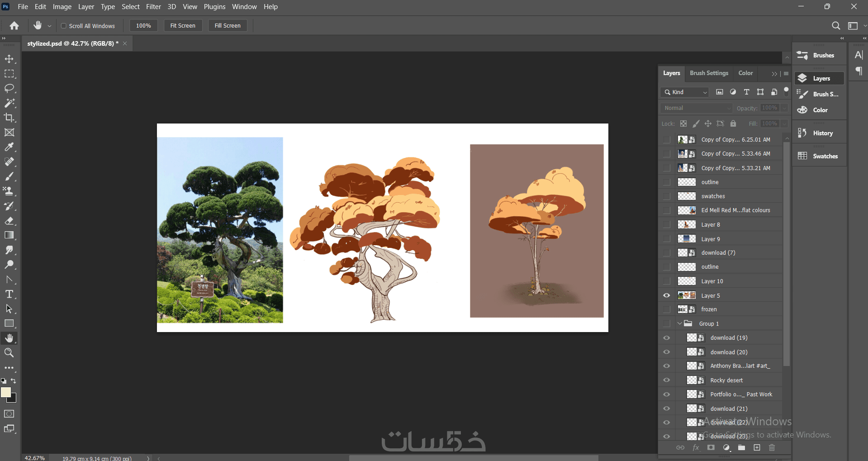Open the Brushes panel button
The height and width of the screenshot is (461, 868).
click(819, 55)
